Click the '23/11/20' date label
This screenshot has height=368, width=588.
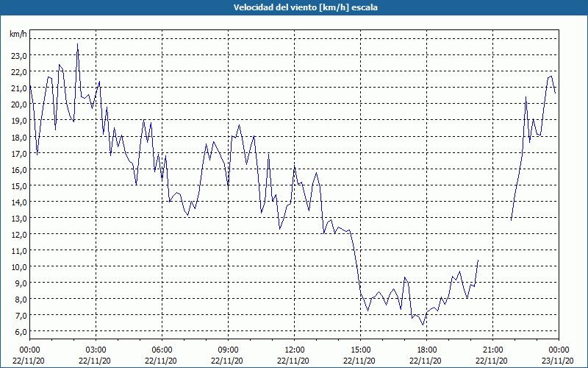pos(559,361)
